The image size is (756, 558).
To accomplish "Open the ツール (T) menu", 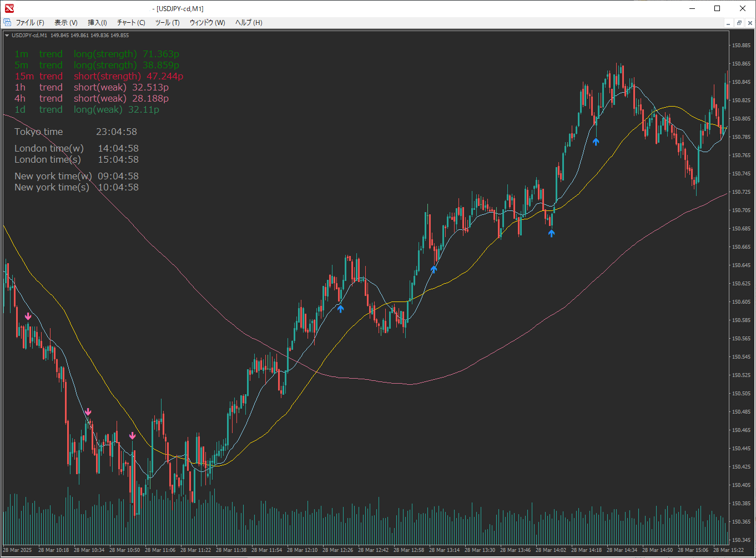I will 167,23.
